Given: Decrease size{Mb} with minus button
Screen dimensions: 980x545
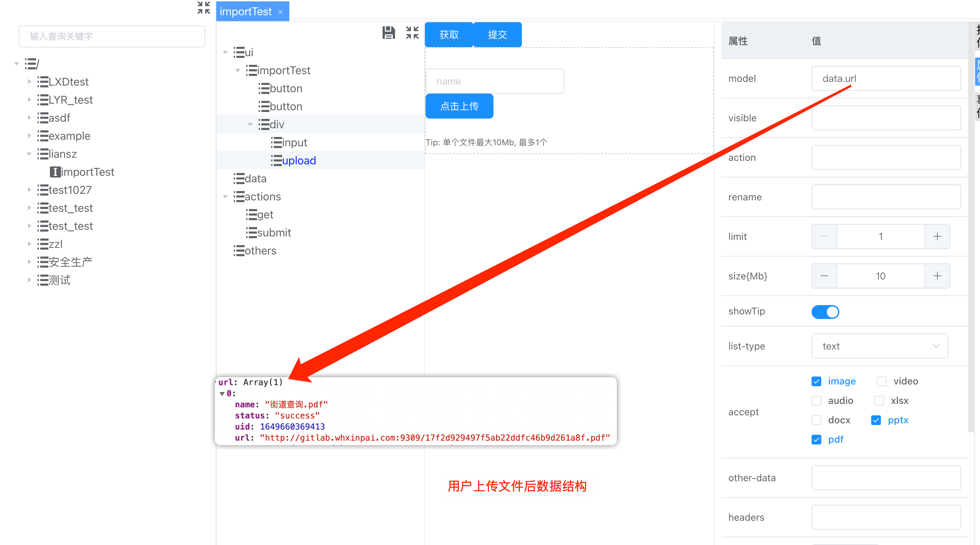Looking at the screenshot, I should point(824,276).
